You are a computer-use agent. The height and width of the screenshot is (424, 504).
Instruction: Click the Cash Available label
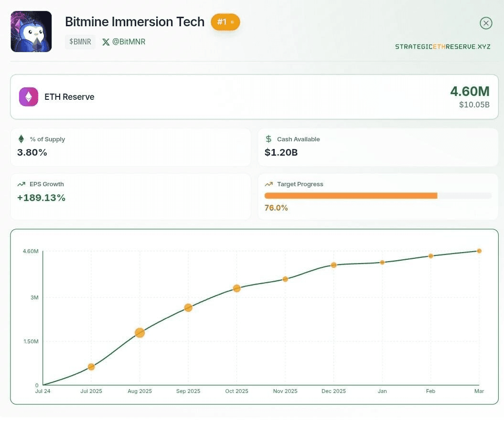pyautogui.click(x=298, y=139)
